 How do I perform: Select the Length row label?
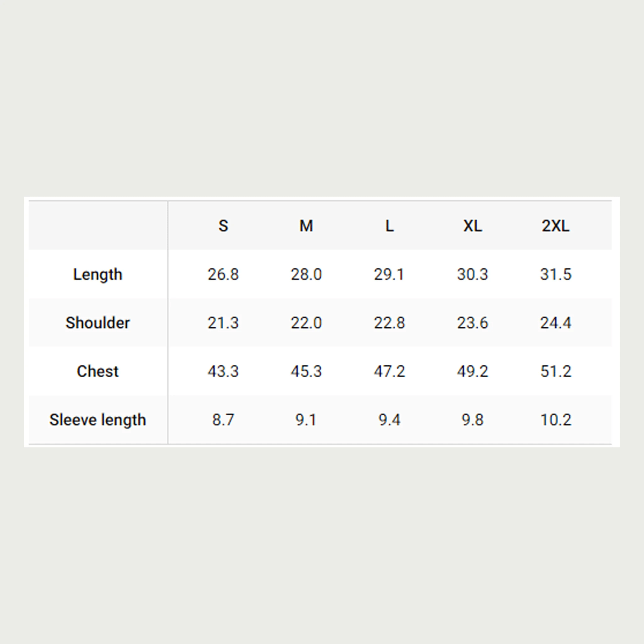(x=98, y=275)
